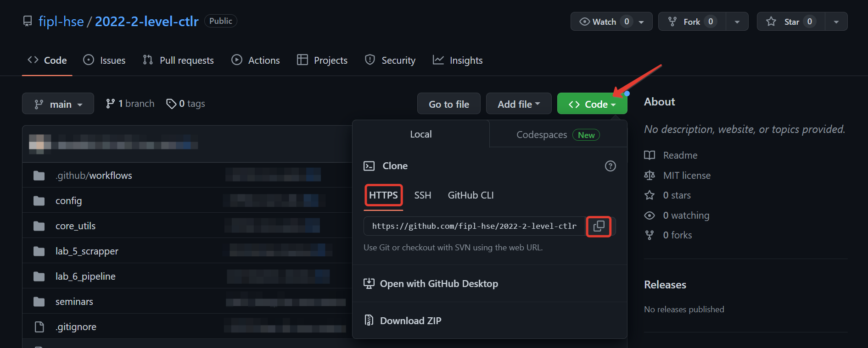The image size is (868, 348).
Task: Select the SSH clone option
Action: click(423, 195)
